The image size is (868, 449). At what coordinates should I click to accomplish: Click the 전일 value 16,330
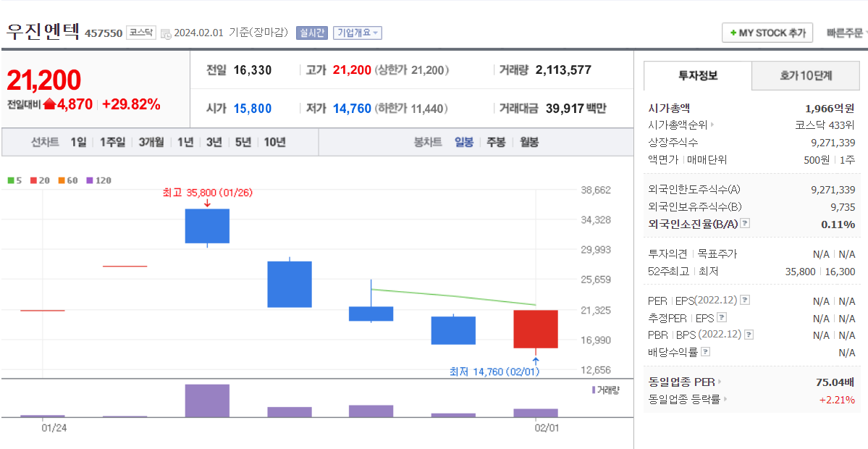coord(253,70)
